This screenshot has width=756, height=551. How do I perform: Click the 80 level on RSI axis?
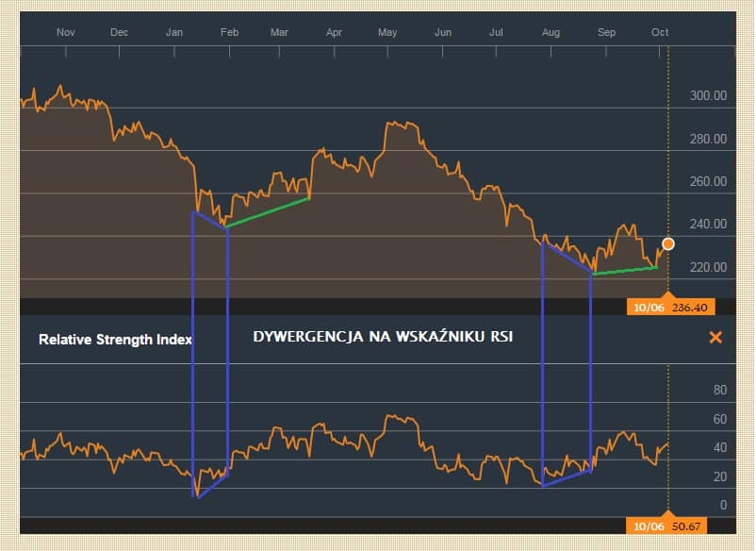720,390
